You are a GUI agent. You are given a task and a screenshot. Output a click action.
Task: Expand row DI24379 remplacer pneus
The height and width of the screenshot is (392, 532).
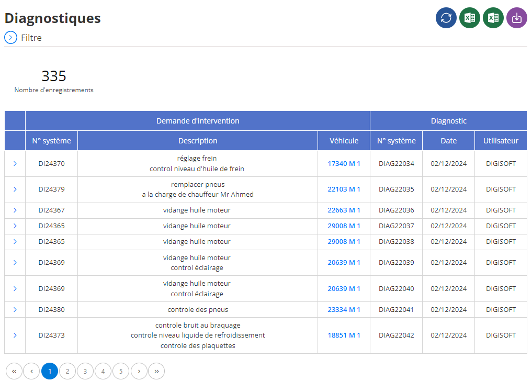click(x=15, y=189)
